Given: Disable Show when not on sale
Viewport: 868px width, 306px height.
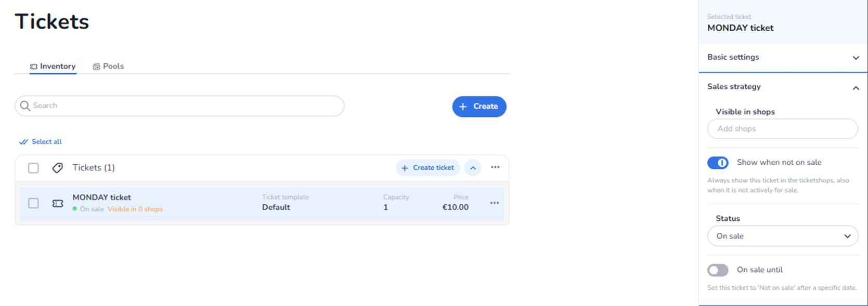Looking at the screenshot, I should pos(718,163).
